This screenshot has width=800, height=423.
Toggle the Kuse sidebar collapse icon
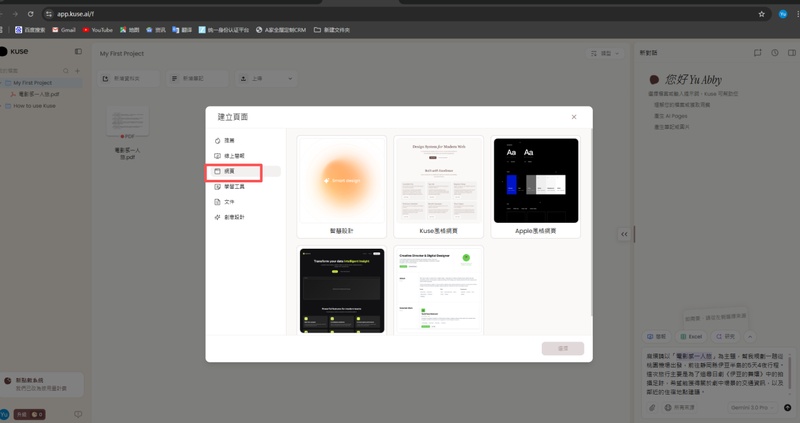click(x=78, y=51)
